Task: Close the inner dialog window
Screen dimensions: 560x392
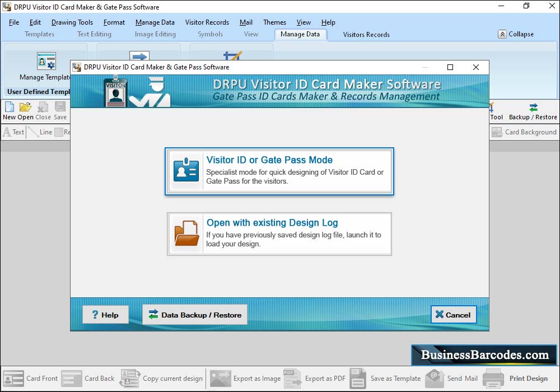Action: pos(475,67)
